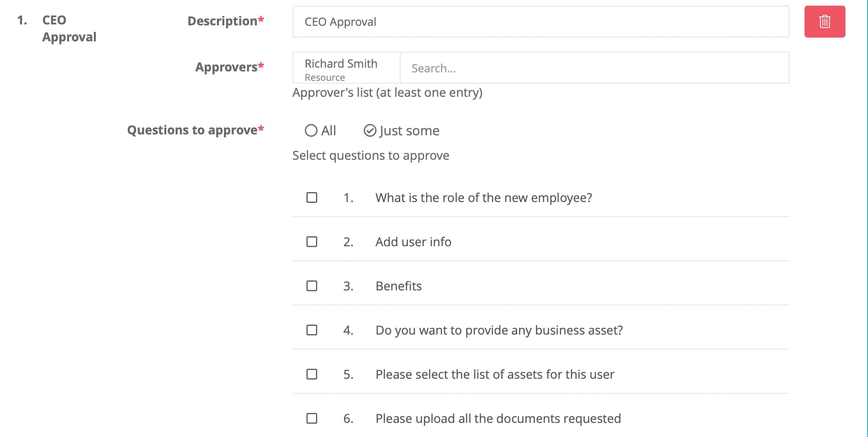This screenshot has height=437, width=868.
Task: Select the 'All' radio button
Action: [311, 130]
